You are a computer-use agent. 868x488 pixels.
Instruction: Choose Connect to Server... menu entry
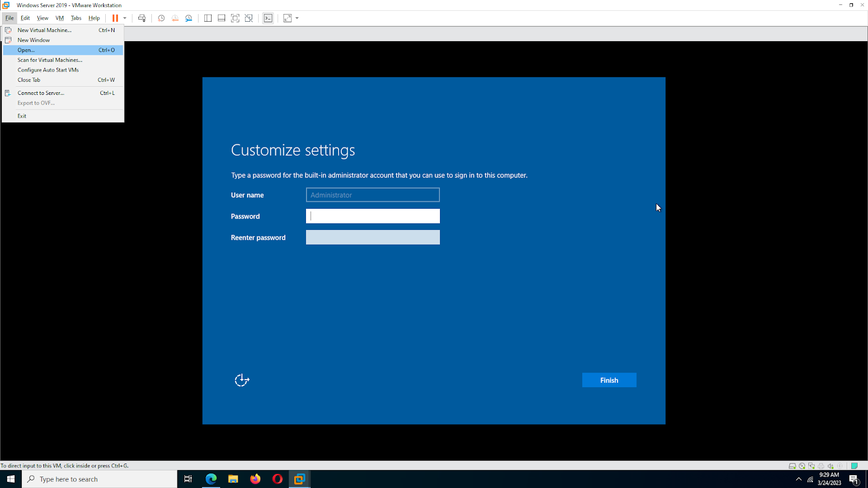[63, 93]
